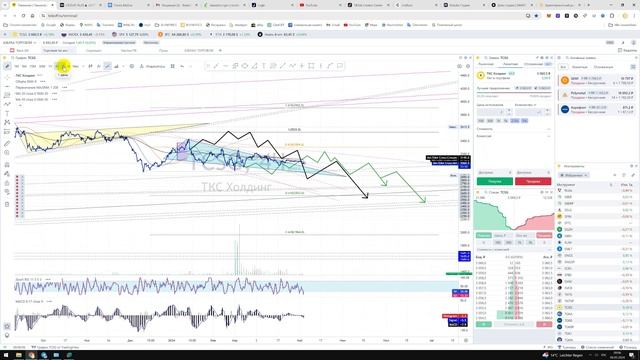Viewport: 640px width, 360px height.
Task: Select the triangle tool in floating drawing bar
Action: click(x=254, y=66)
